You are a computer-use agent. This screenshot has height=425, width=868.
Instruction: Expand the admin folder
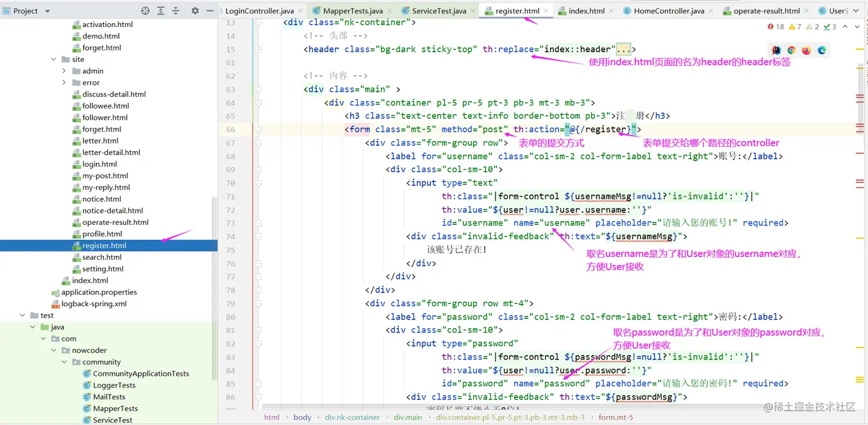(64, 71)
